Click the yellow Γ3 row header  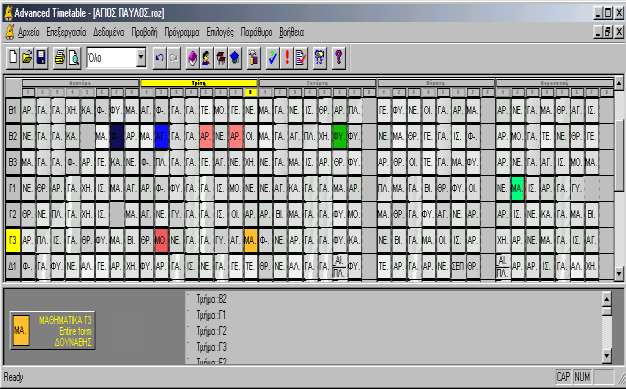[x=13, y=240]
